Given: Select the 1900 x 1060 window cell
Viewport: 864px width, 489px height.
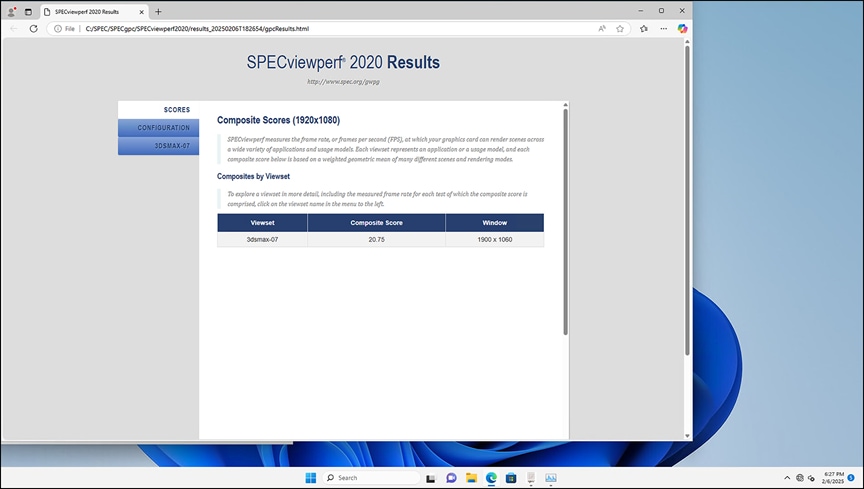Looking at the screenshot, I should (x=495, y=239).
